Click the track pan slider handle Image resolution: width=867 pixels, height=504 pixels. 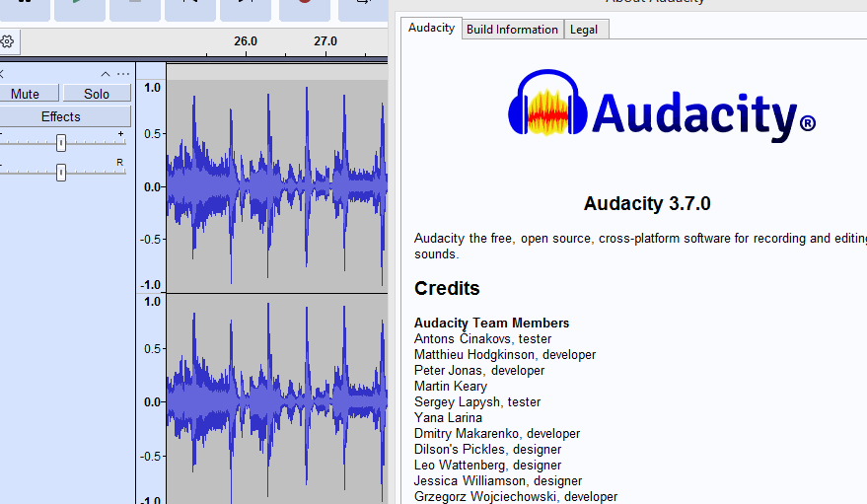coord(61,172)
